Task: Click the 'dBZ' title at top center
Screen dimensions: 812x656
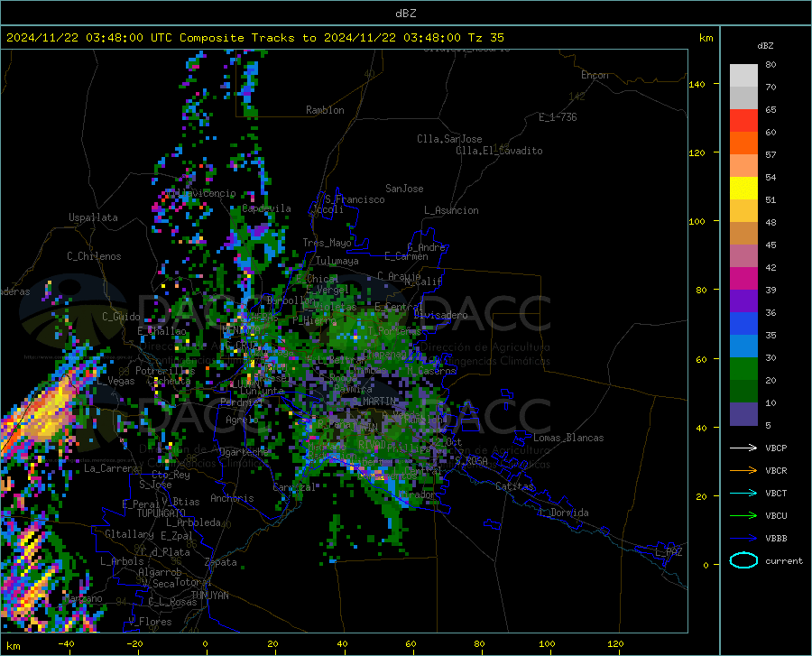Action: 405,14
